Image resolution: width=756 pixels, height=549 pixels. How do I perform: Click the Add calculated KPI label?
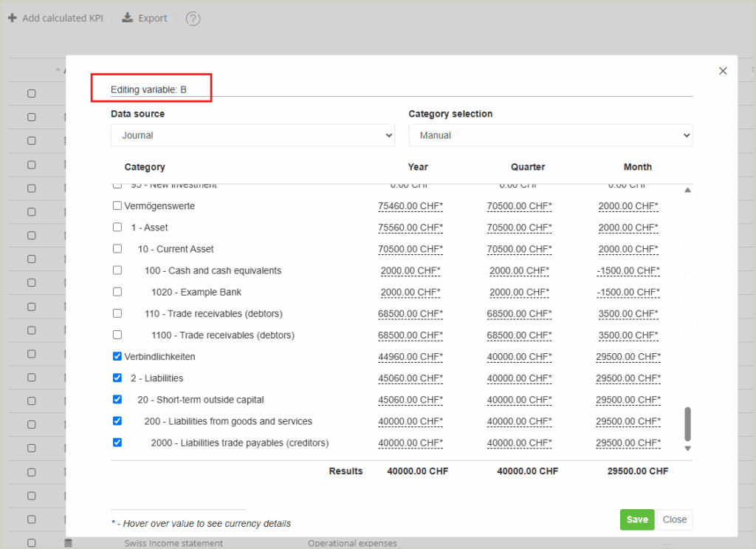tap(63, 18)
